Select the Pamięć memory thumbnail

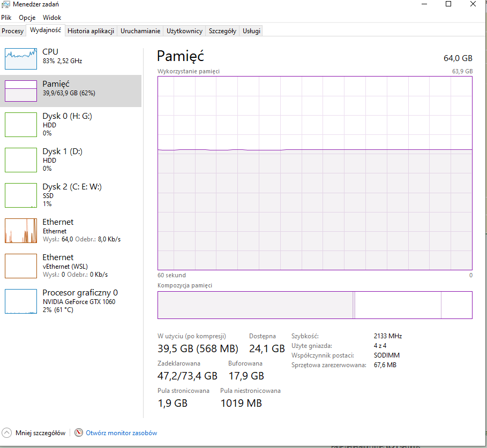tap(21, 90)
